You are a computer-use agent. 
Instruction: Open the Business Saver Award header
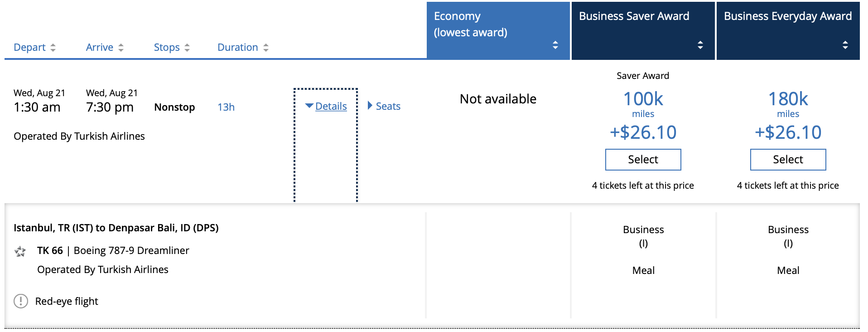tap(643, 30)
